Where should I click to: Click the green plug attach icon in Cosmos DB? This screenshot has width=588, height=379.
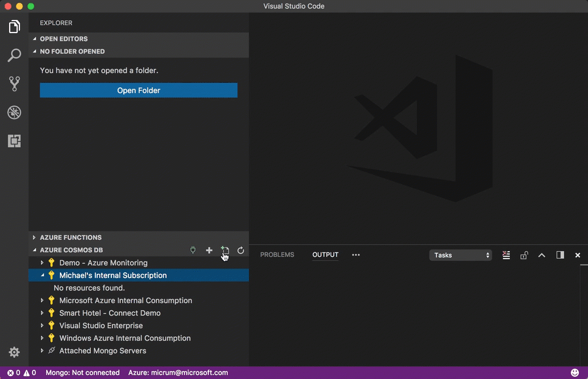point(193,250)
